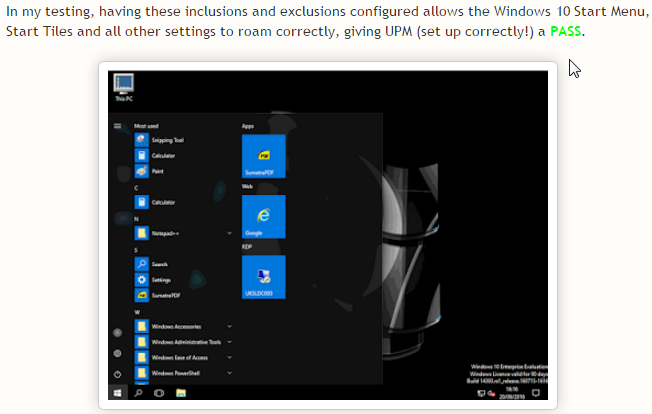Expand the Windows Administrative Tools chevron
Image resolution: width=652 pixels, height=414 pixels.
229,342
